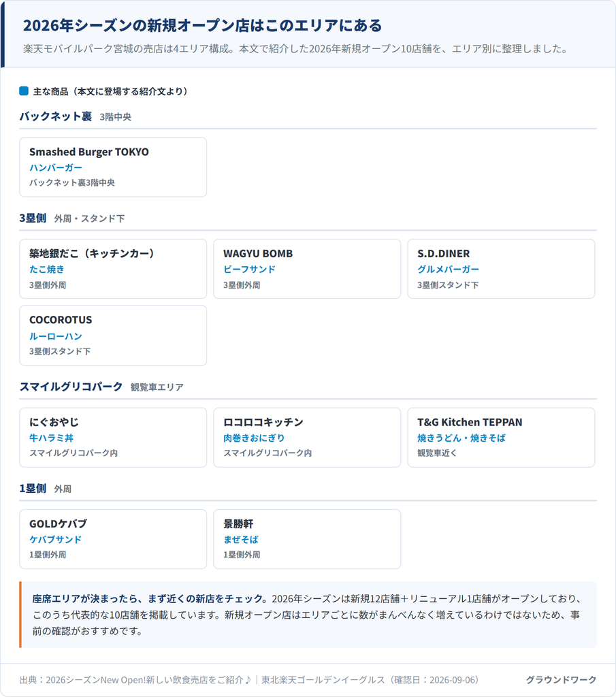The image size is (616, 697).
Task: Click the ケバブサンド product label
Action: 56,539
